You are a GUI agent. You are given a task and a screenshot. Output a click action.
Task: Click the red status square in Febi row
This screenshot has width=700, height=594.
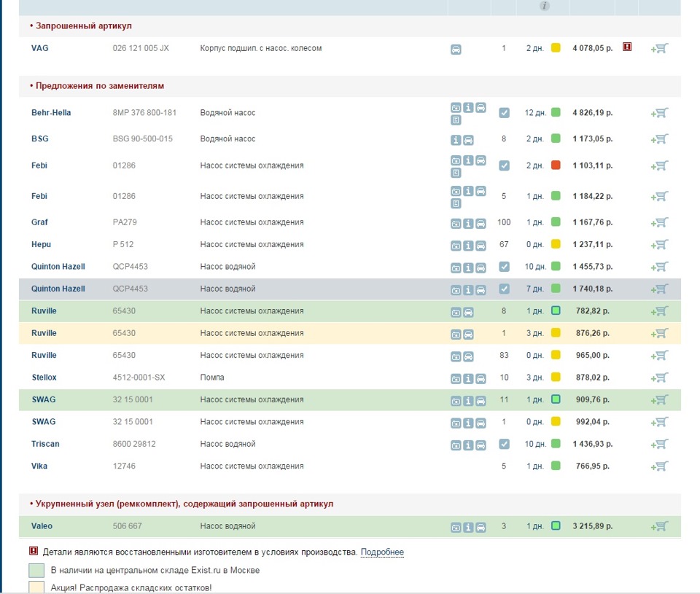pos(556,165)
